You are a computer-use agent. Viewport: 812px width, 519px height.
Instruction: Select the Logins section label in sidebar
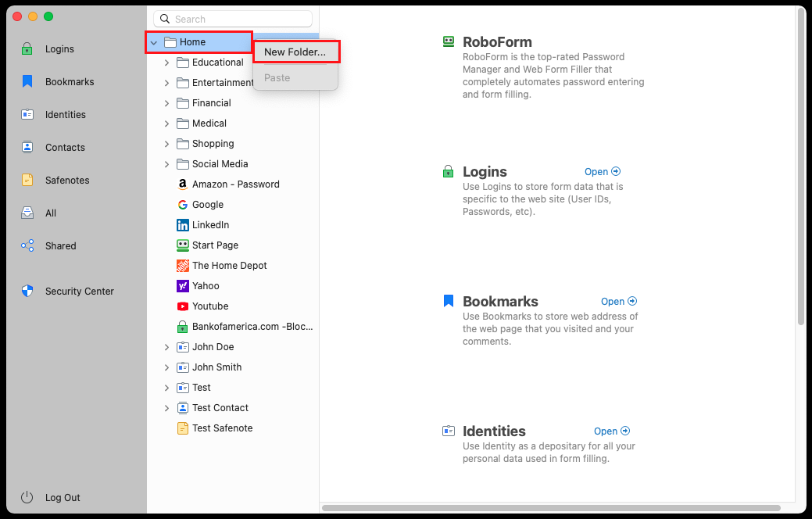point(59,48)
